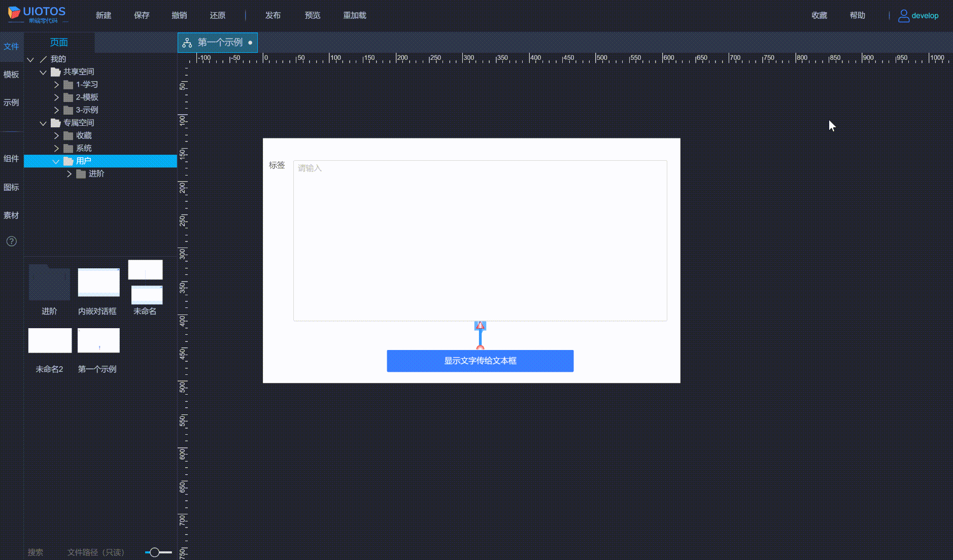The height and width of the screenshot is (560, 953).
Task: Select the 素材 sidebar icon
Action: (x=11, y=215)
